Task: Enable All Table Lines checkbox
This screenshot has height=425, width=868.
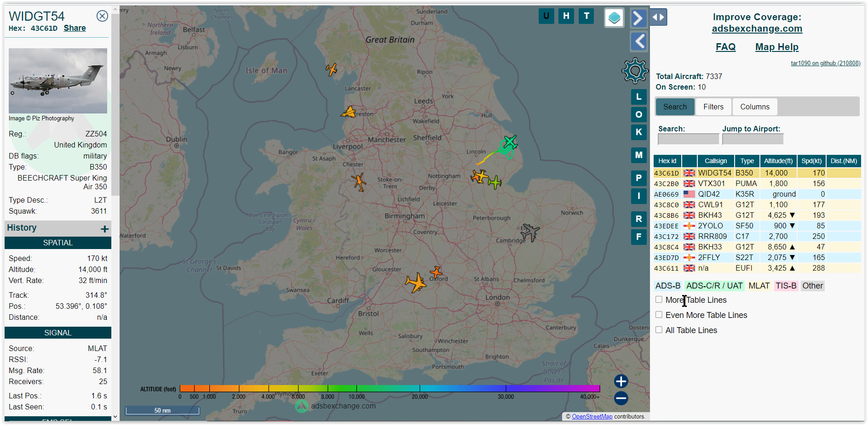Action: point(659,330)
